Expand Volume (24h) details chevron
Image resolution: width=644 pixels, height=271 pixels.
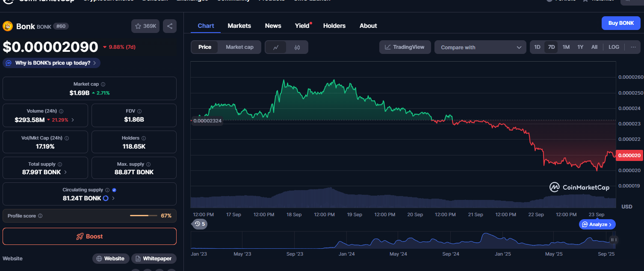pyautogui.click(x=73, y=120)
